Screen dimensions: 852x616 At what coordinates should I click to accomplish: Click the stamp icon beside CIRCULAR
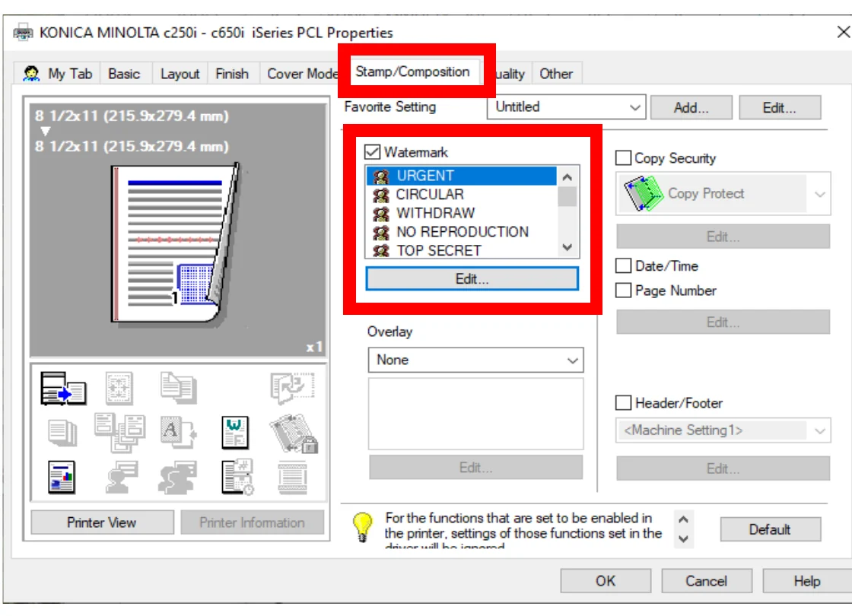tap(381, 195)
